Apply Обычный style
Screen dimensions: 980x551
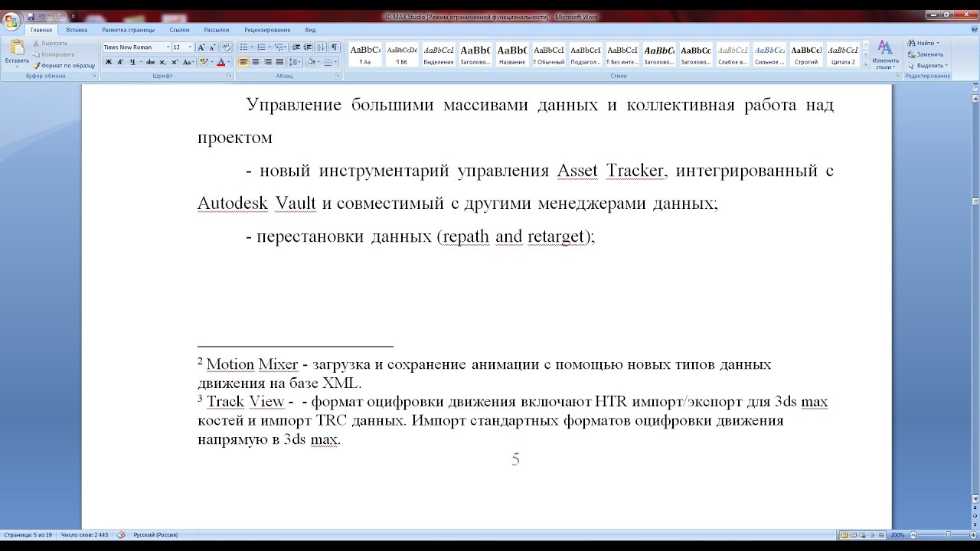(548, 54)
